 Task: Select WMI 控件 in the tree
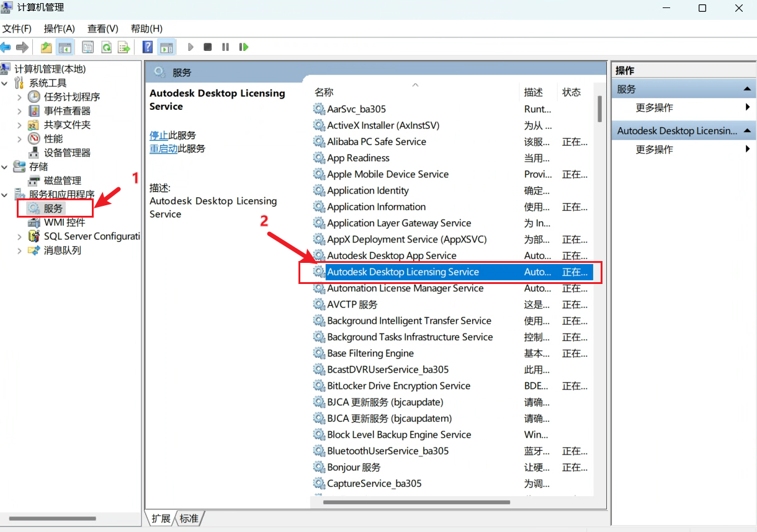(65, 223)
